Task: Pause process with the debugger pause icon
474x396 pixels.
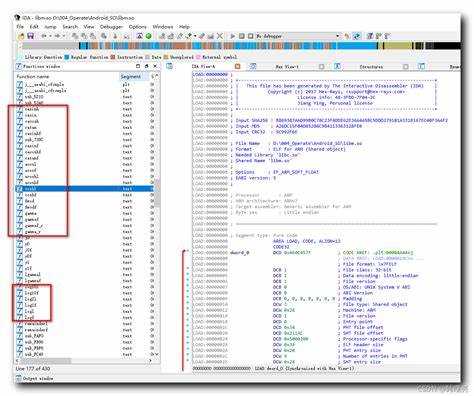Action: click(242, 36)
